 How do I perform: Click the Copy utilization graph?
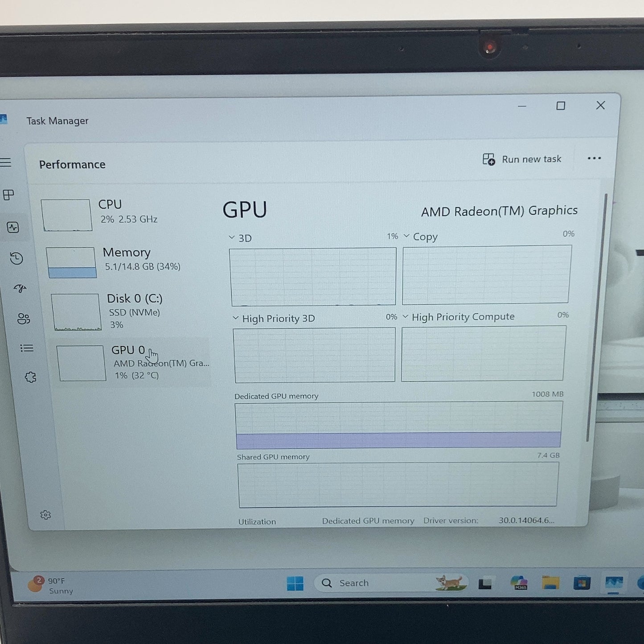pos(487,275)
